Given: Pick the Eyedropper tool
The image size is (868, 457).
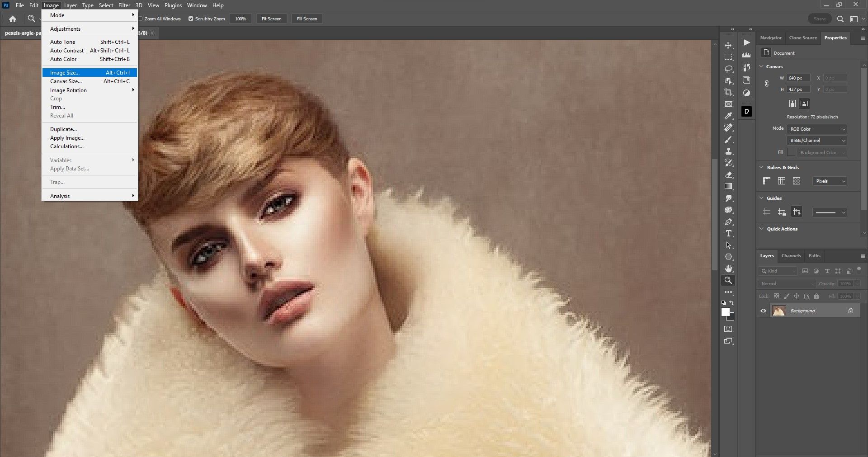Looking at the screenshot, I should [x=728, y=117].
